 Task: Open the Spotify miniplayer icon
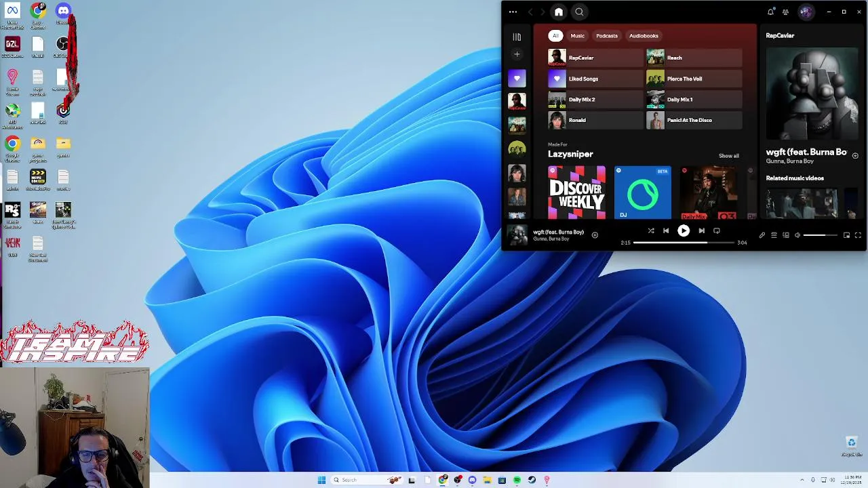(x=846, y=235)
